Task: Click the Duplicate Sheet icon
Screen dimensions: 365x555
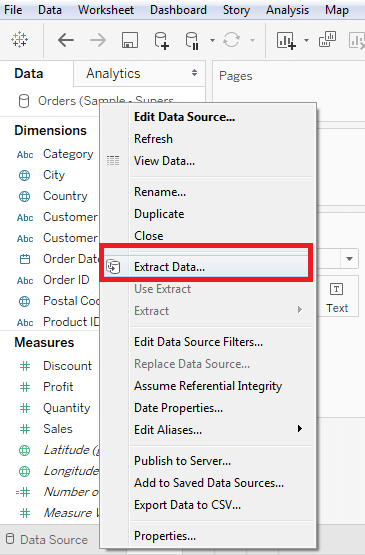Action: pos(327,39)
